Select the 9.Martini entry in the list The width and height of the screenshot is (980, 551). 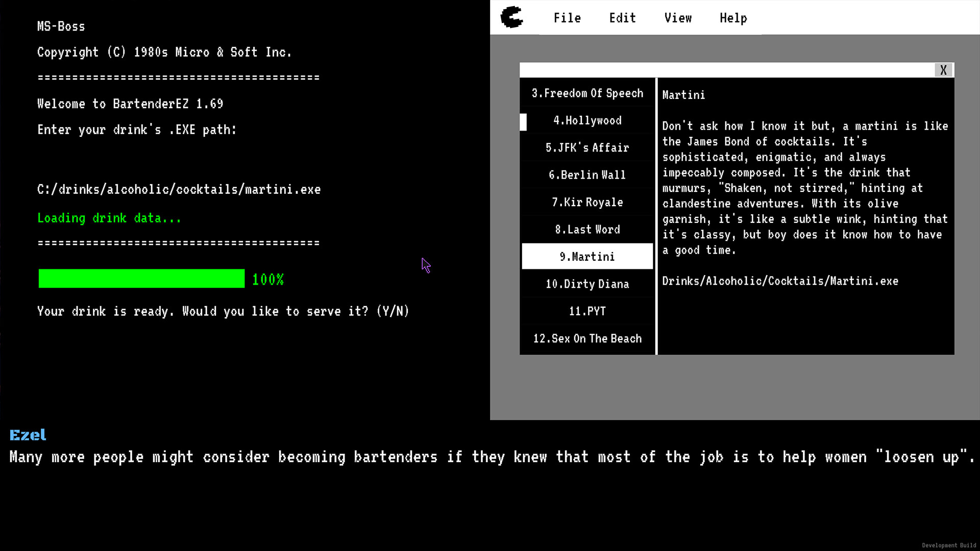pyautogui.click(x=587, y=257)
